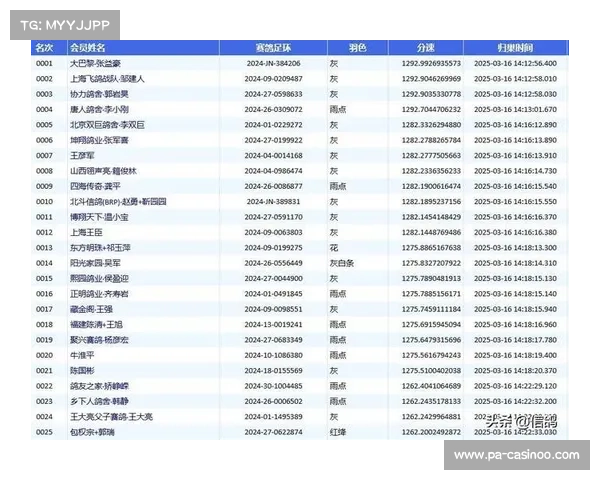Click homing time 2025-03-16 14:16:16.370

click(515, 217)
